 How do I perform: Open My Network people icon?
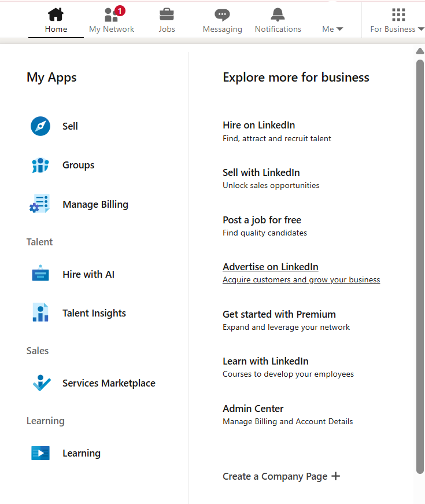tap(111, 15)
